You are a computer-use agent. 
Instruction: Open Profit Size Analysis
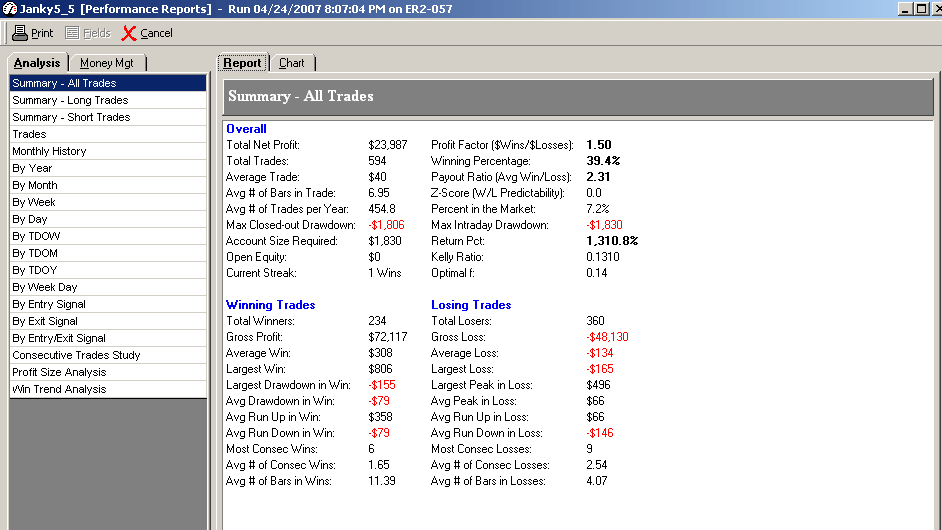tap(108, 373)
